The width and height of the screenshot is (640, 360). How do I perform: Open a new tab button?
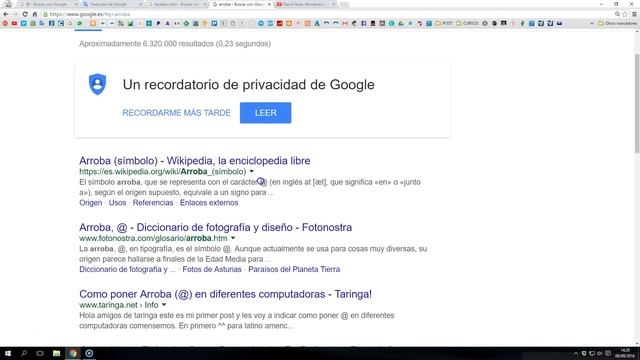[x=344, y=4]
